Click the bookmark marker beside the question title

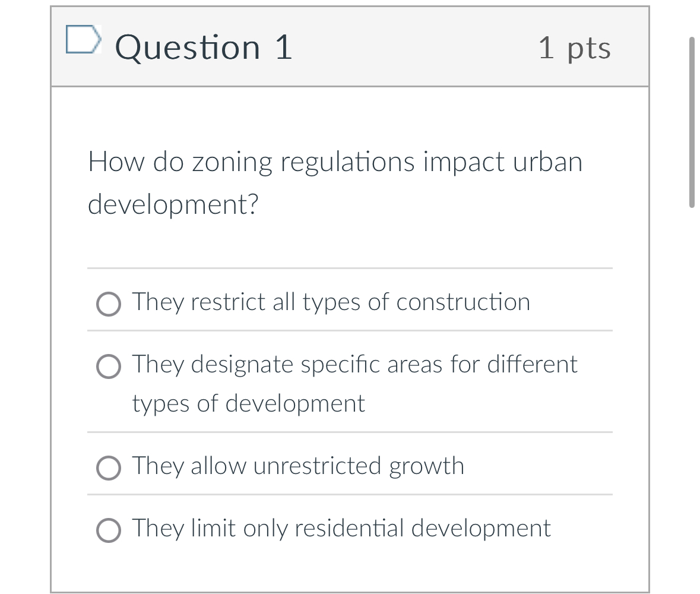point(84,39)
